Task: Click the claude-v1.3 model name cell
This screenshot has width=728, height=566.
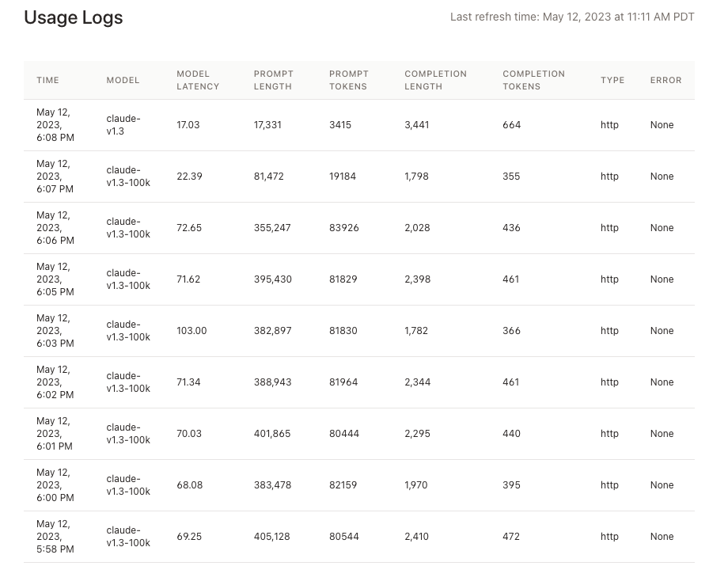Action: (x=123, y=125)
